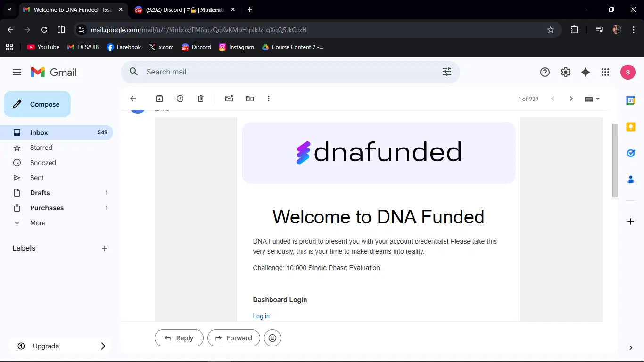Go back in browser history

coord(10,30)
